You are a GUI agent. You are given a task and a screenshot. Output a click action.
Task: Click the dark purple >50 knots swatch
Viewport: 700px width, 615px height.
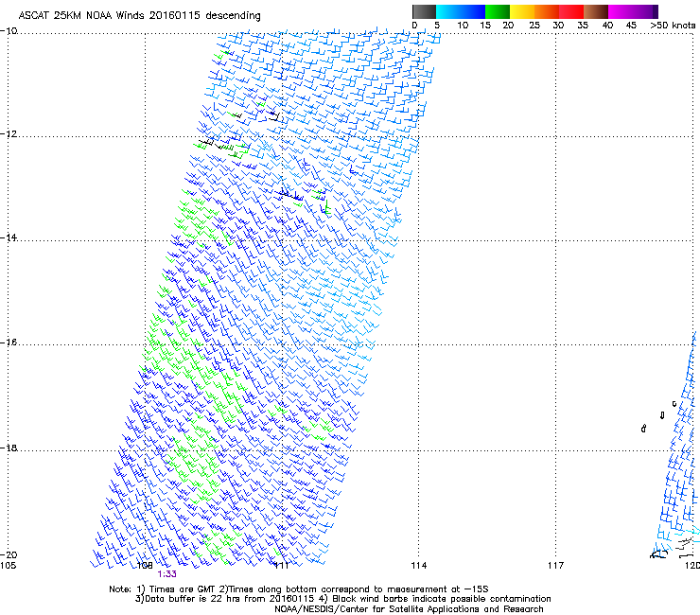pyautogui.click(x=656, y=11)
